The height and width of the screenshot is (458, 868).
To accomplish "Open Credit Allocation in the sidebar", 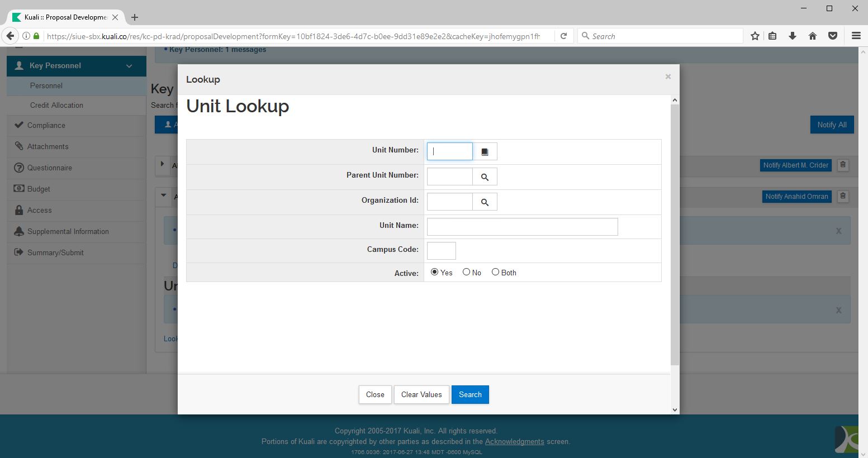I will pos(56,105).
